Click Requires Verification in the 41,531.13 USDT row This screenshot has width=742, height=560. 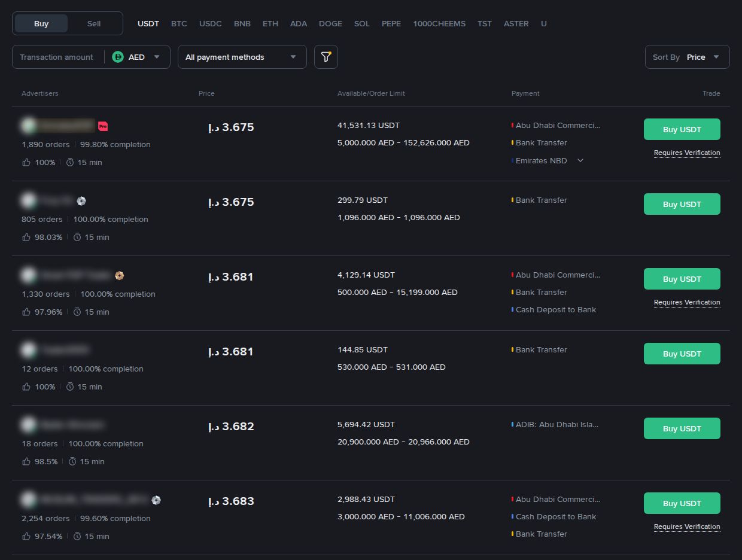[x=687, y=153]
